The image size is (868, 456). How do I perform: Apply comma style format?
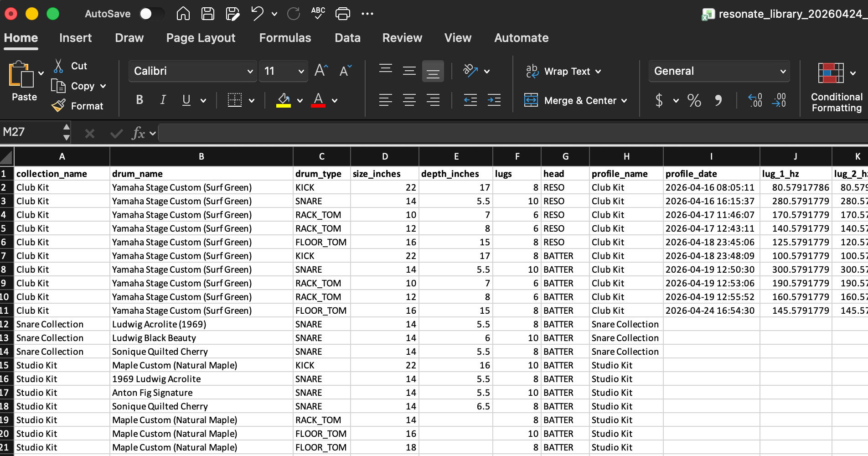pos(718,100)
